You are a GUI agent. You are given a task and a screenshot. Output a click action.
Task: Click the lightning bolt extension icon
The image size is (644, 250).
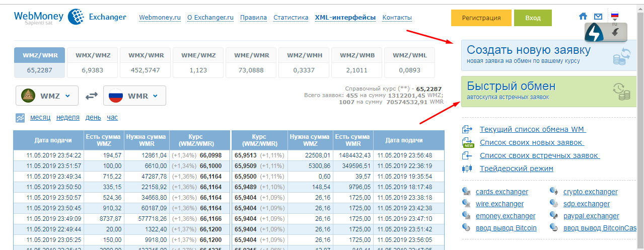(x=595, y=34)
